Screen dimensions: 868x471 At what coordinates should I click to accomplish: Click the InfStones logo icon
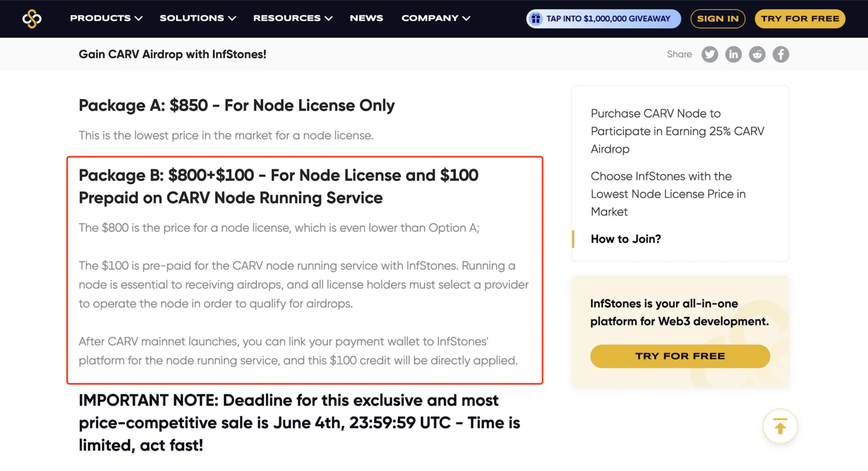click(32, 19)
